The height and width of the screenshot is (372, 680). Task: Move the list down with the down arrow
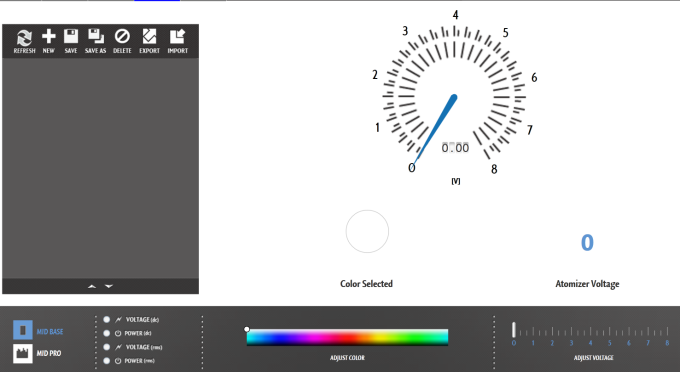tap(109, 286)
